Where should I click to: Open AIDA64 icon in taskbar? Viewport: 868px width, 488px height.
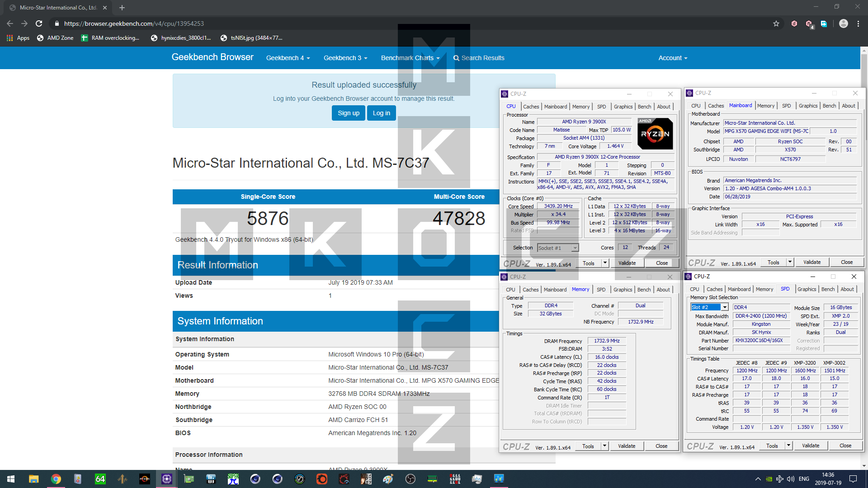pos(100,479)
